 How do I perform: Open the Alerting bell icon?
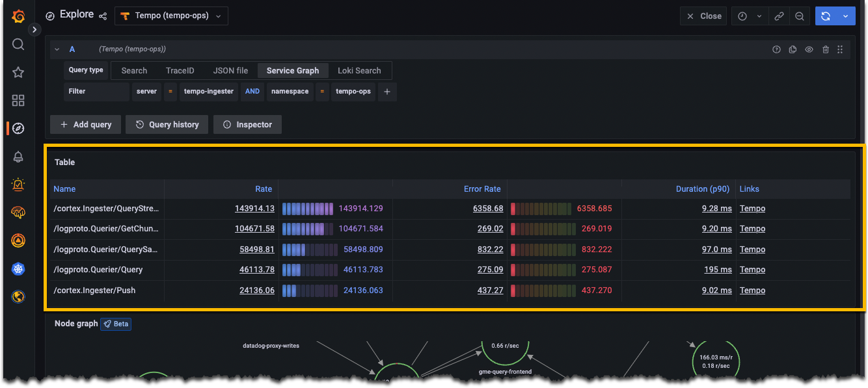coord(18,157)
